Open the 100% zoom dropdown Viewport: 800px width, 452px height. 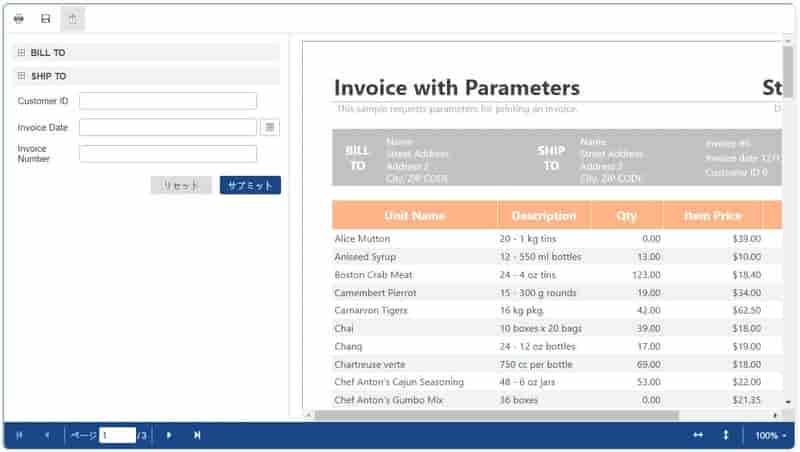tap(770, 436)
